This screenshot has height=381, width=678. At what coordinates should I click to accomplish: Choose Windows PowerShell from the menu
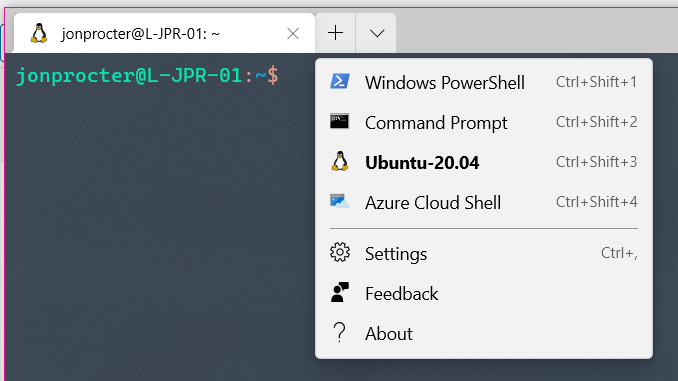click(x=484, y=82)
